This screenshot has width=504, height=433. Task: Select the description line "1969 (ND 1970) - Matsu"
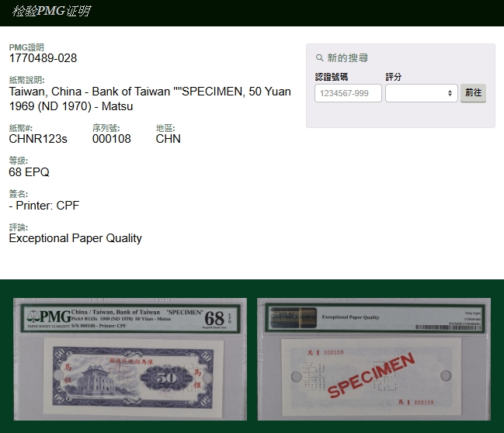(x=71, y=106)
